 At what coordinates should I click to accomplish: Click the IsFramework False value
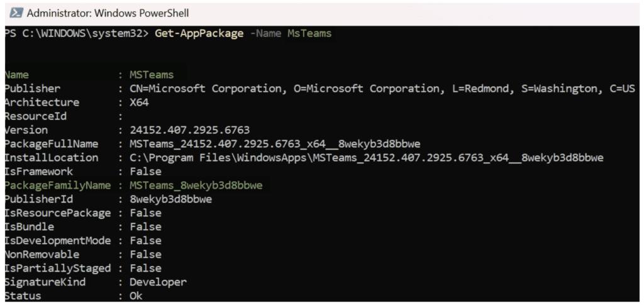click(145, 172)
